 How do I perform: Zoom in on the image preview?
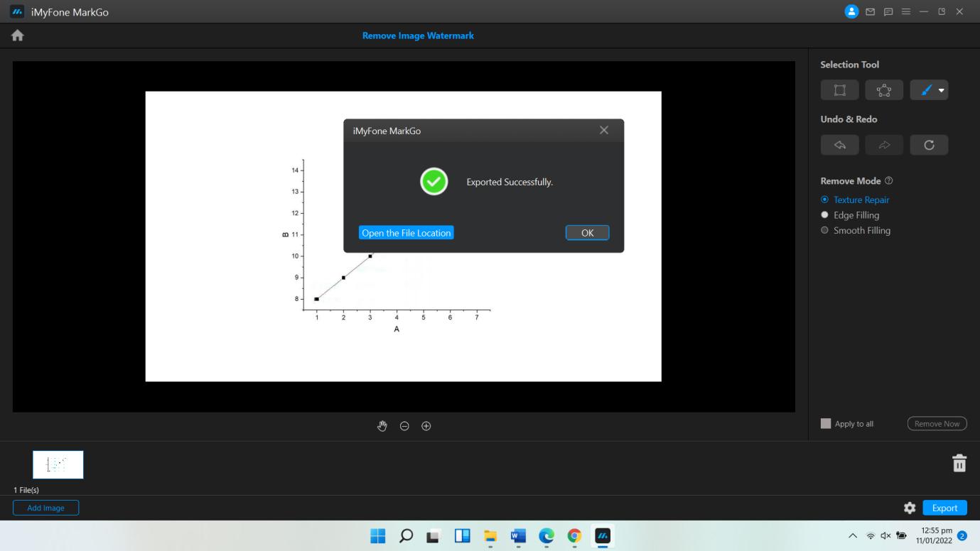(x=426, y=426)
